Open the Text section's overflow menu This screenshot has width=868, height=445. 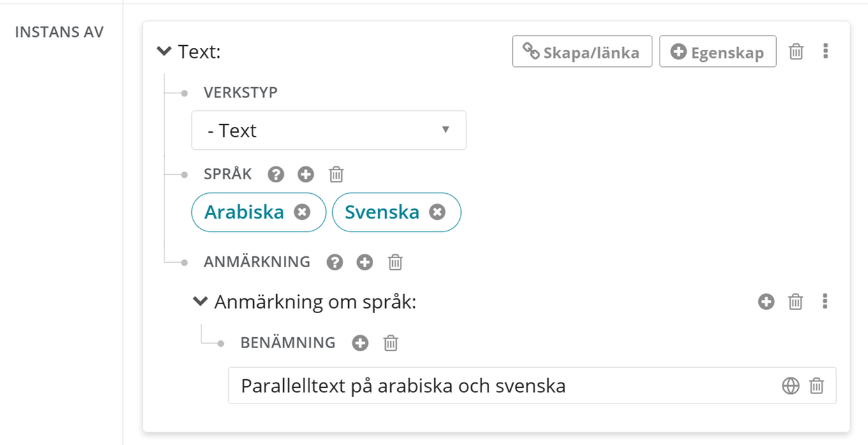tap(825, 52)
